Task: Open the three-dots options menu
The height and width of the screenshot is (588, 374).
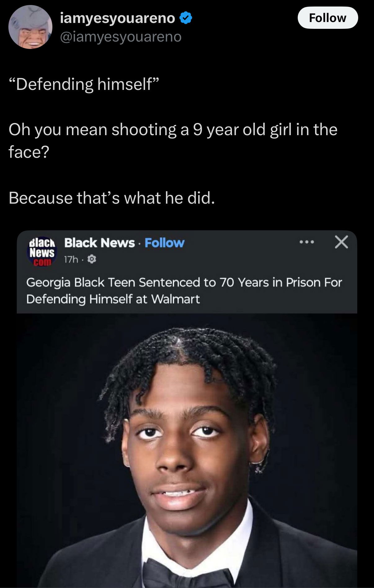Action: [x=307, y=242]
